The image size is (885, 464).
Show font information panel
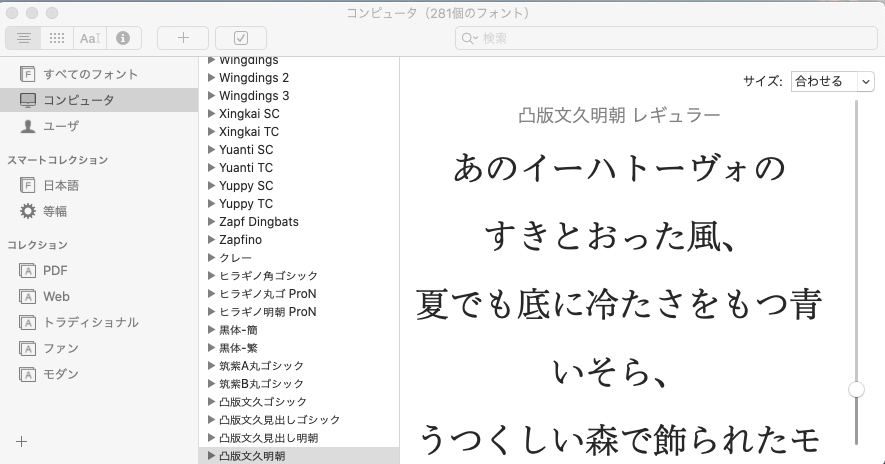(x=123, y=38)
